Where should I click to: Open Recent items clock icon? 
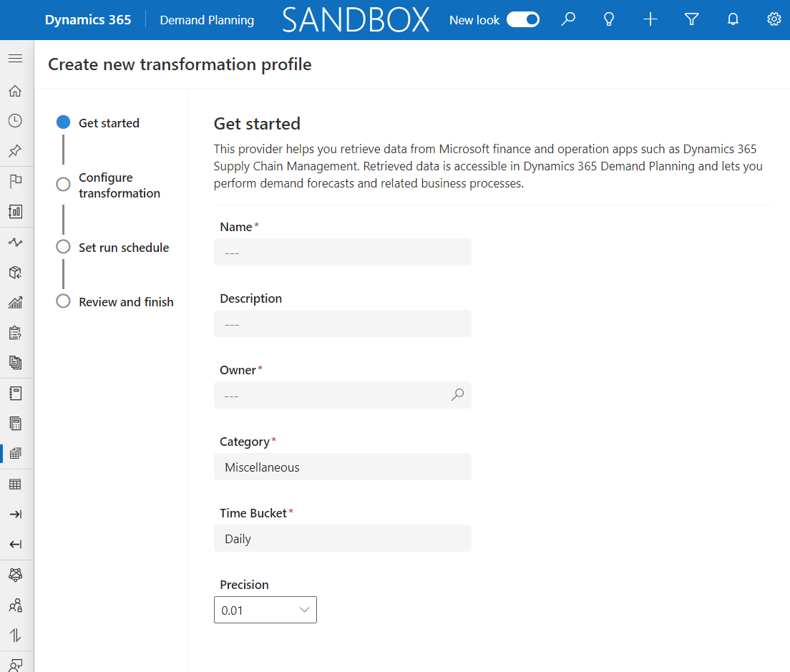(x=16, y=121)
